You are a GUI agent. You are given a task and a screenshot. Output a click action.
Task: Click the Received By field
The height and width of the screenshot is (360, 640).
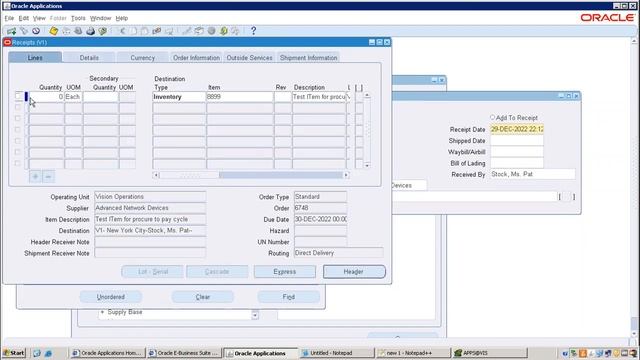(533, 174)
